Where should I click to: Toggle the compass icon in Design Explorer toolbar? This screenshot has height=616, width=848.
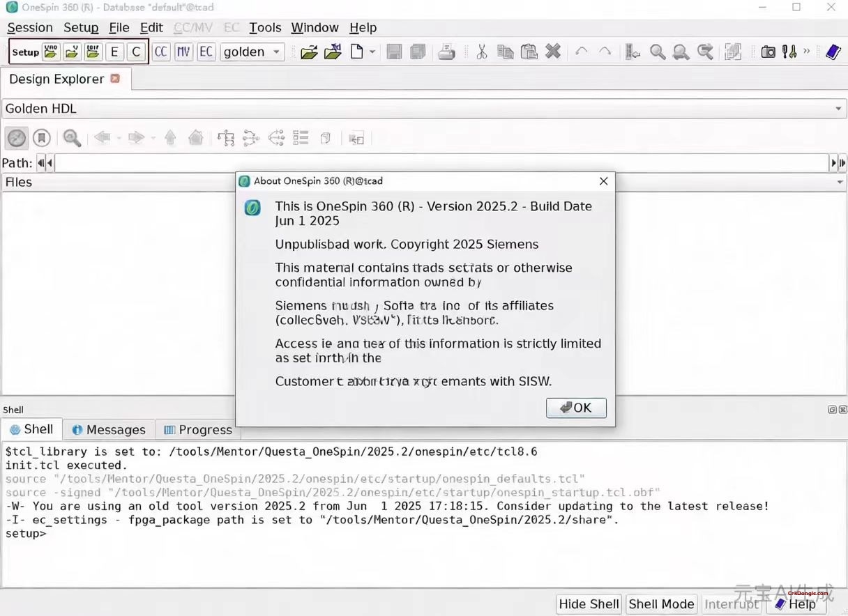coord(17,138)
